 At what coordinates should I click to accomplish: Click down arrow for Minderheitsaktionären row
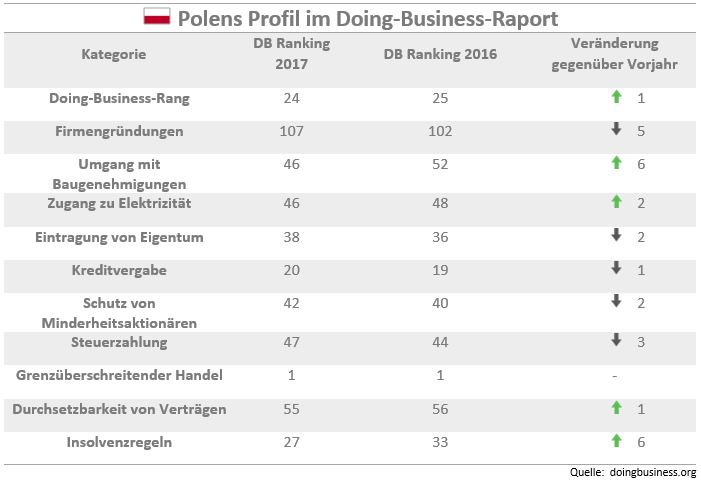click(616, 301)
